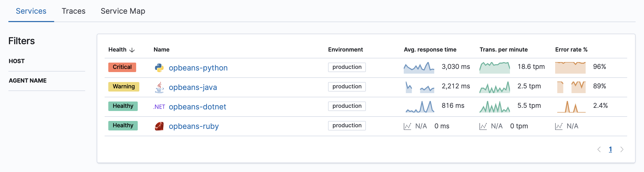Click the Ruby gem icon beside opbeans-ruby
Screen dimensions: 644x172
click(159, 126)
